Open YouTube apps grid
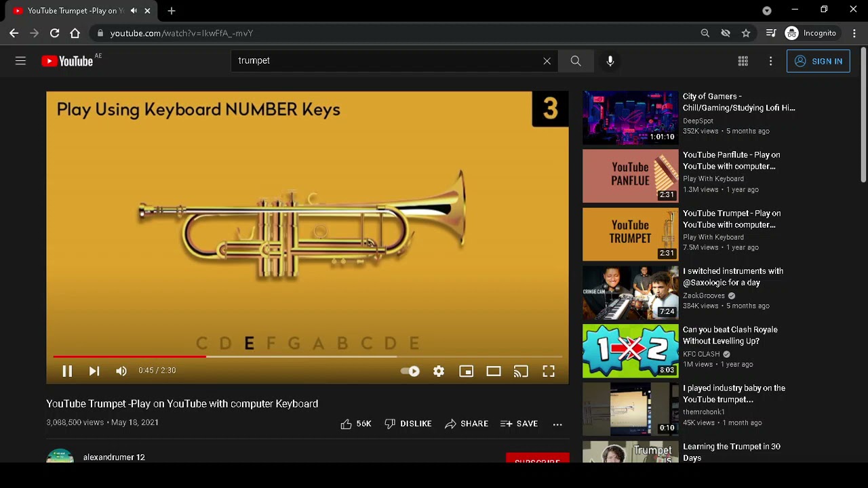 743,61
